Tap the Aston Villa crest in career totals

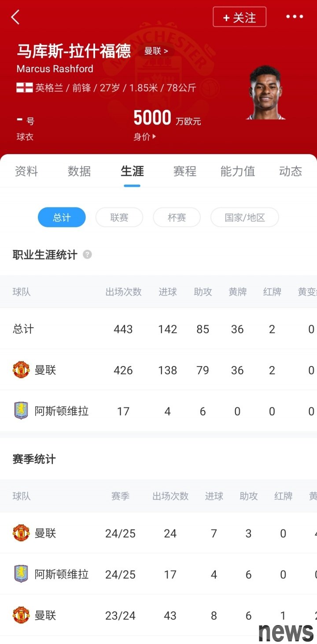(21, 411)
